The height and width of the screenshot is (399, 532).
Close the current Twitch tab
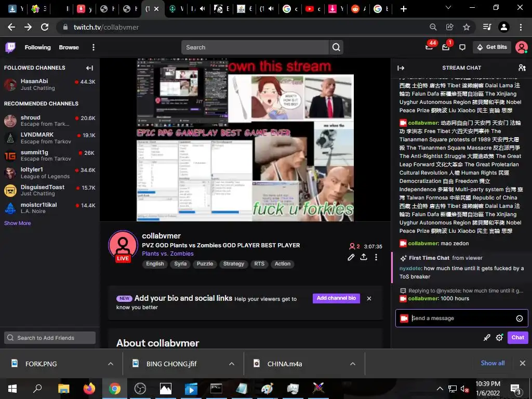coord(156,9)
